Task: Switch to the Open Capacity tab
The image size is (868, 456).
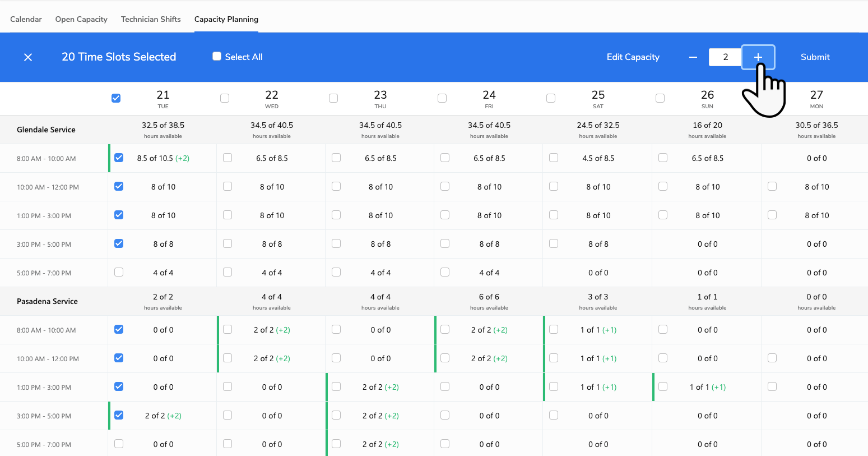Action: pyautogui.click(x=81, y=19)
